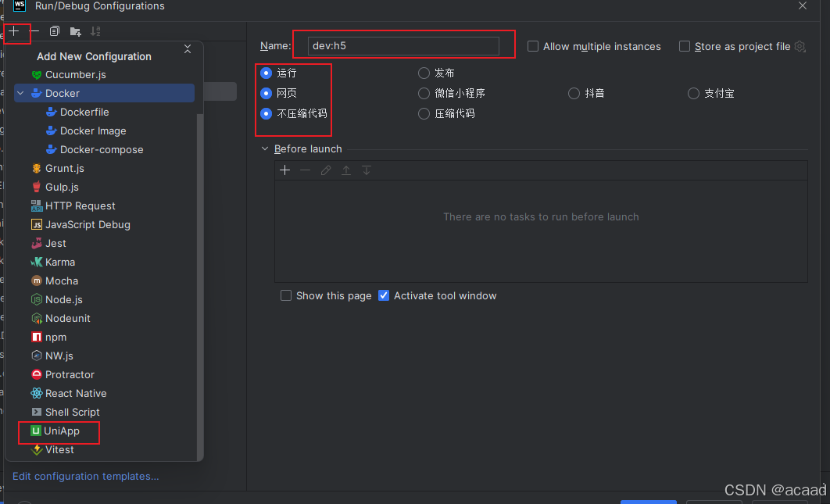Remove before launch task icon

pyautogui.click(x=305, y=170)
